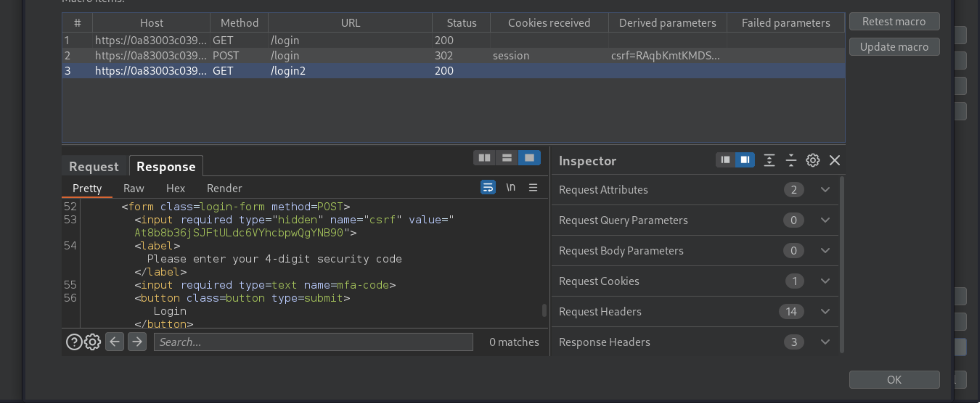Open response viewer hamburger options menu

click(x=533, y=187)
